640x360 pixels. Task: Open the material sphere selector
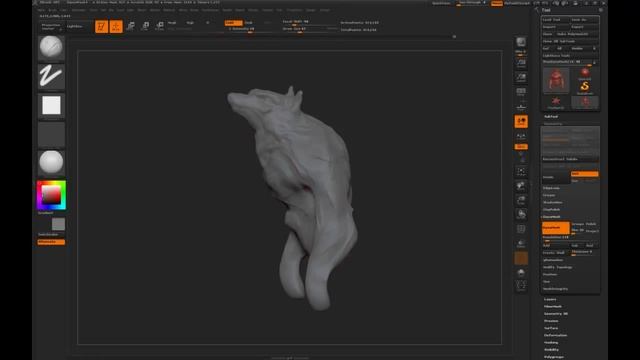coord(51,163)
